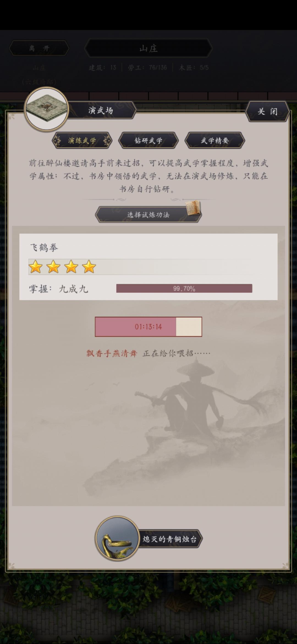Click the sparring partner name 飘香手燕清舞
The width and height of the screenshot is (297, 644).
112,353
